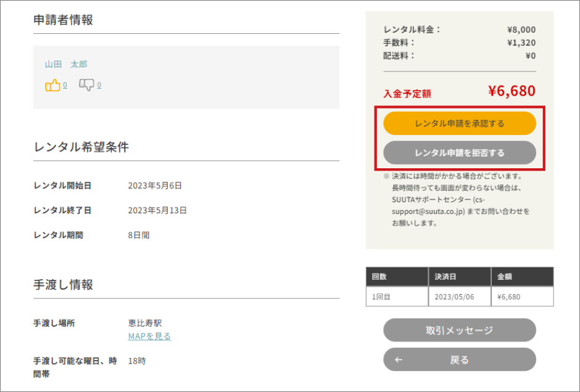Viewport: 580px width, 392px height.
Task: Click the 入金予定額 label
Action: coord(407,94)
